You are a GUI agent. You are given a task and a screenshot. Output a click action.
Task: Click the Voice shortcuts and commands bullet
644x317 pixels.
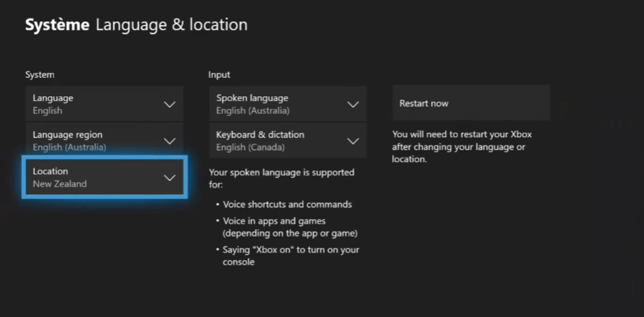coord(287,204)
